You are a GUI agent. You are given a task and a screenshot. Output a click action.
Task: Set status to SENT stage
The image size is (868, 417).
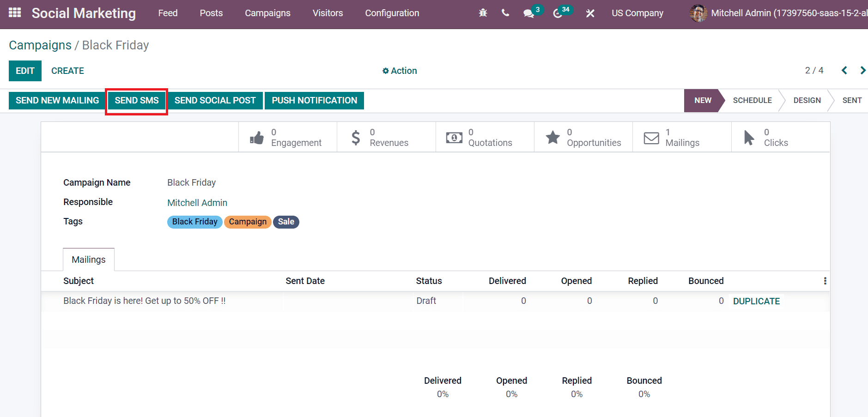click(x=852, y=100)
